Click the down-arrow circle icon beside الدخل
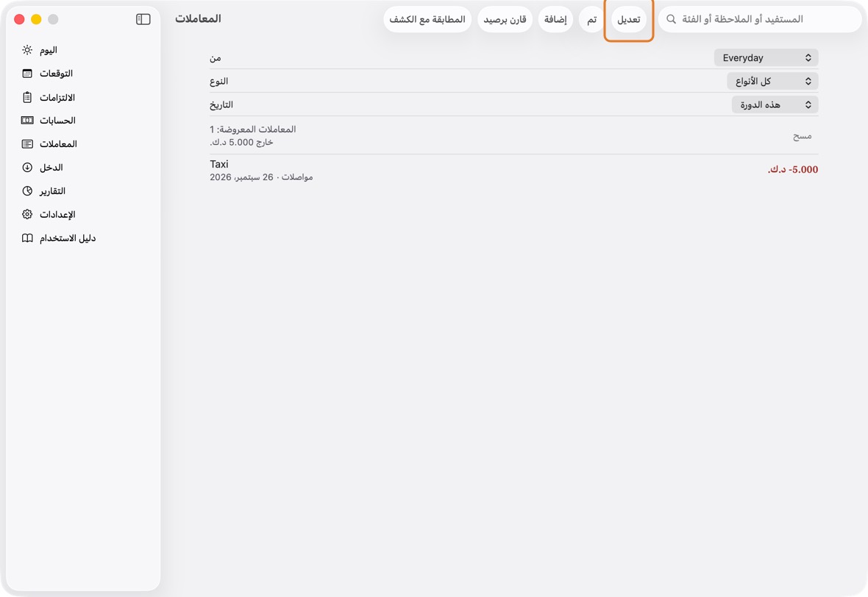The width and height of the screenshot is (868, 597). point(27,167)
